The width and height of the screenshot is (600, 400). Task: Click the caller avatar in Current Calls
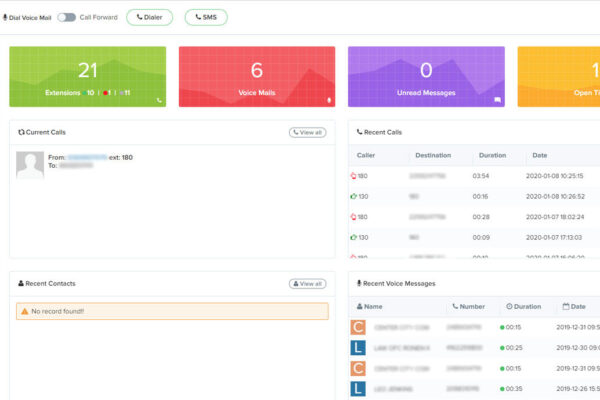(x=30, y=164)
